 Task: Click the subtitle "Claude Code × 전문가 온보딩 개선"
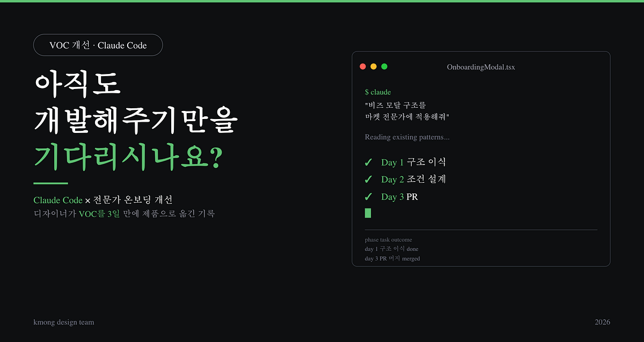[x=103, y=200]
